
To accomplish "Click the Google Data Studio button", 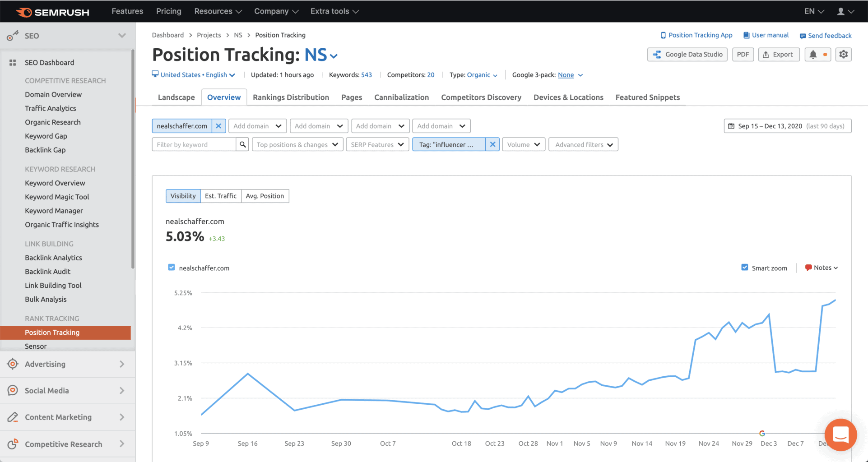I will 687,55.
